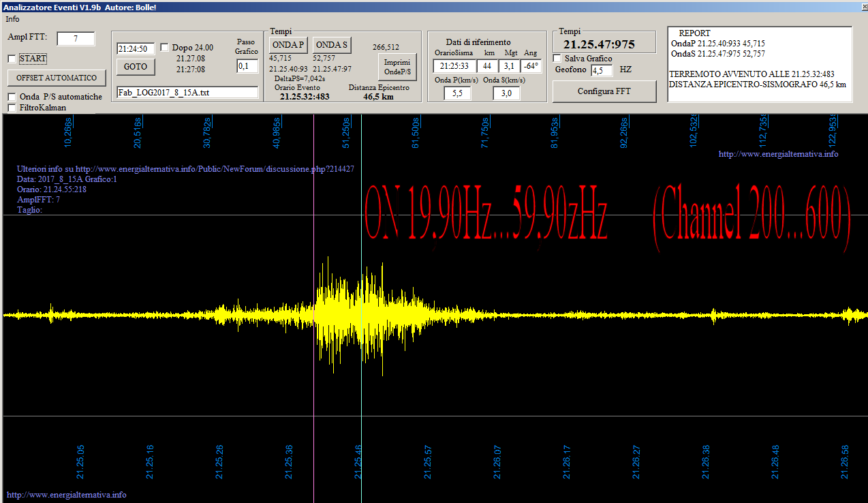Focus the 21:24:50 time field
Viewport: 868px width, 503px height.
pyautogui.click(x=136, y=49)
